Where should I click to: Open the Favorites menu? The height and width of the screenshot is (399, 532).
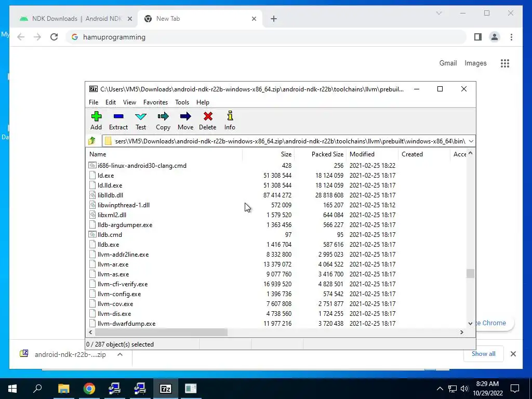(155, 102)
